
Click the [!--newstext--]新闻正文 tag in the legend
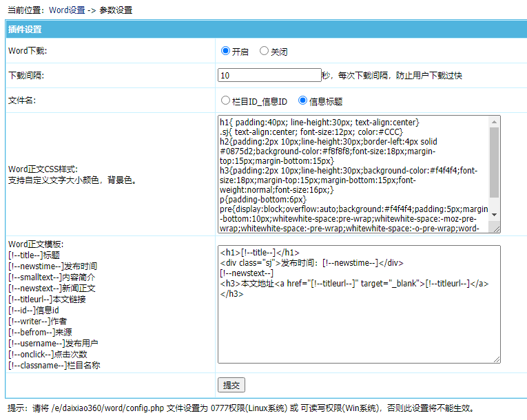(x=52, y=288)
